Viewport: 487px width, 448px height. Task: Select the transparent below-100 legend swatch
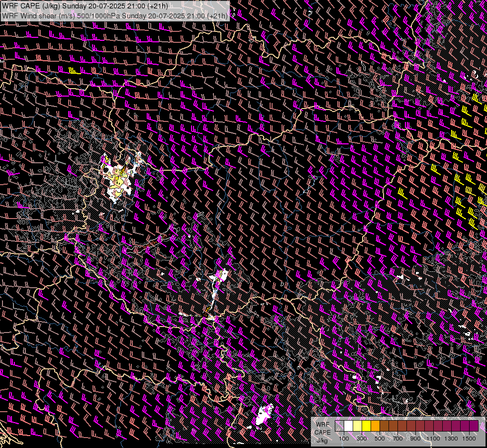[x=339, y=426]
